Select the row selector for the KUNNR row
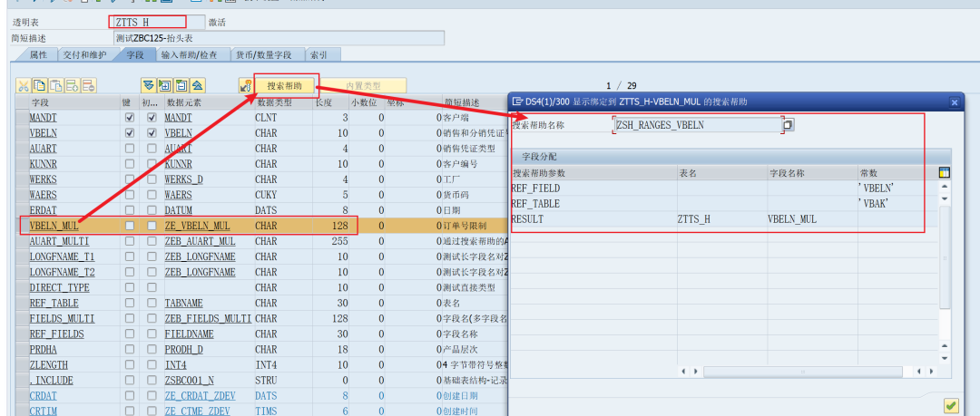The height and width of the screenshot is (416, 980). coord(22,164)
